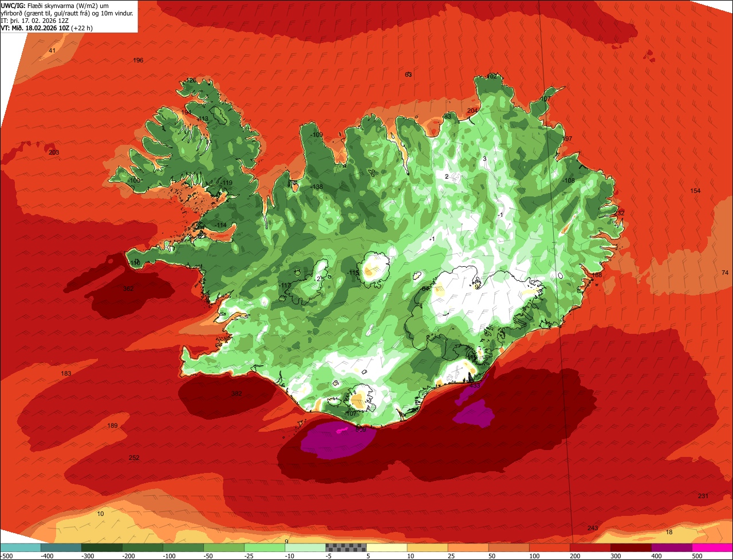Click the map value '189' over the southwest ocean
Viewport: 733px width, 560px height.
[112, 425]
